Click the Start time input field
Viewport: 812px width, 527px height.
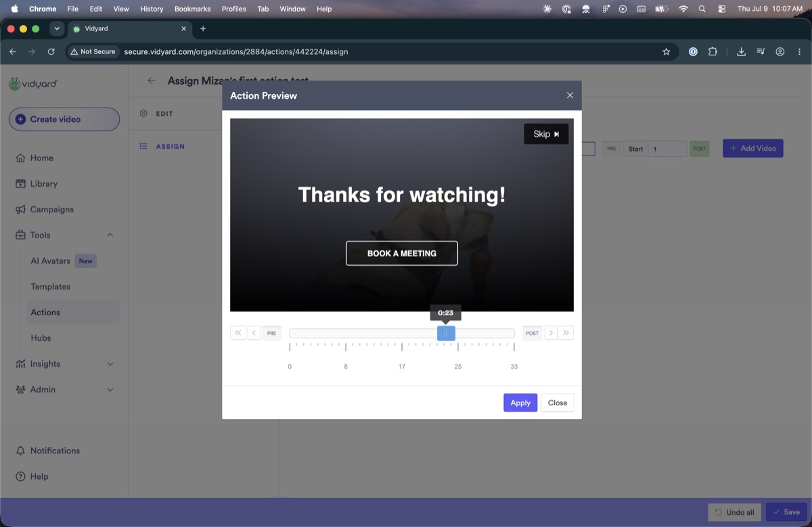point(667,149)
